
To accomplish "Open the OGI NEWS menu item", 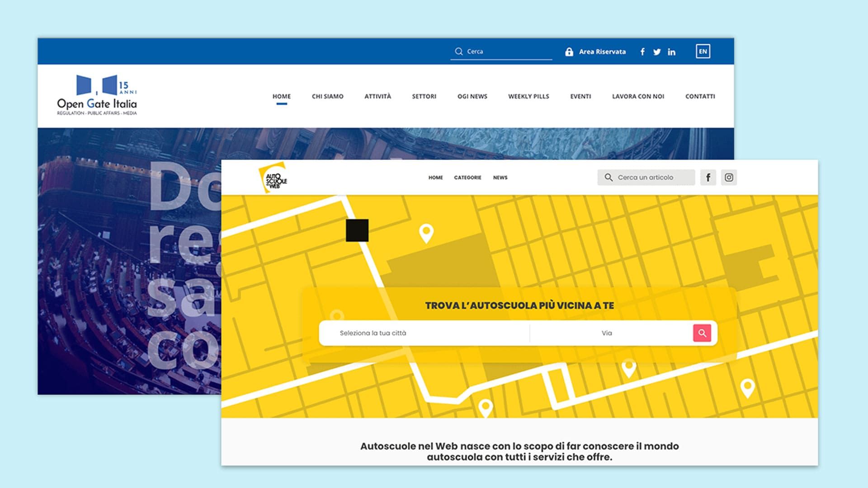I will [472, 96].
